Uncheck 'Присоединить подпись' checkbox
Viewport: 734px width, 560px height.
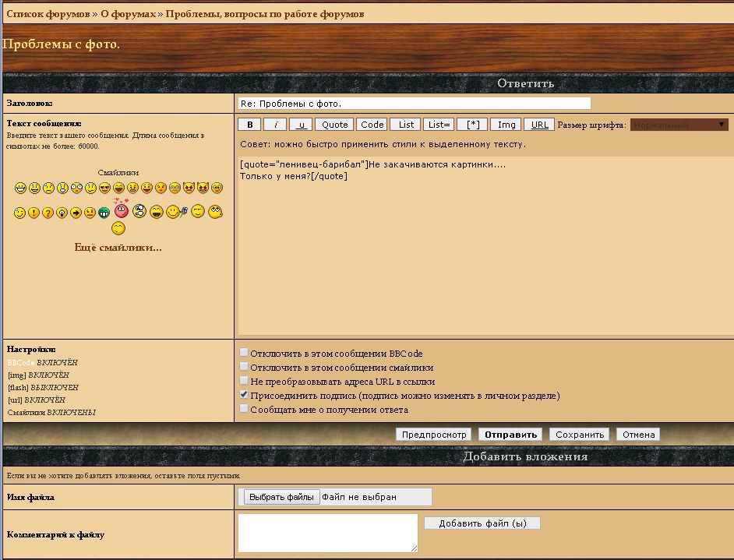coord(245,395)
